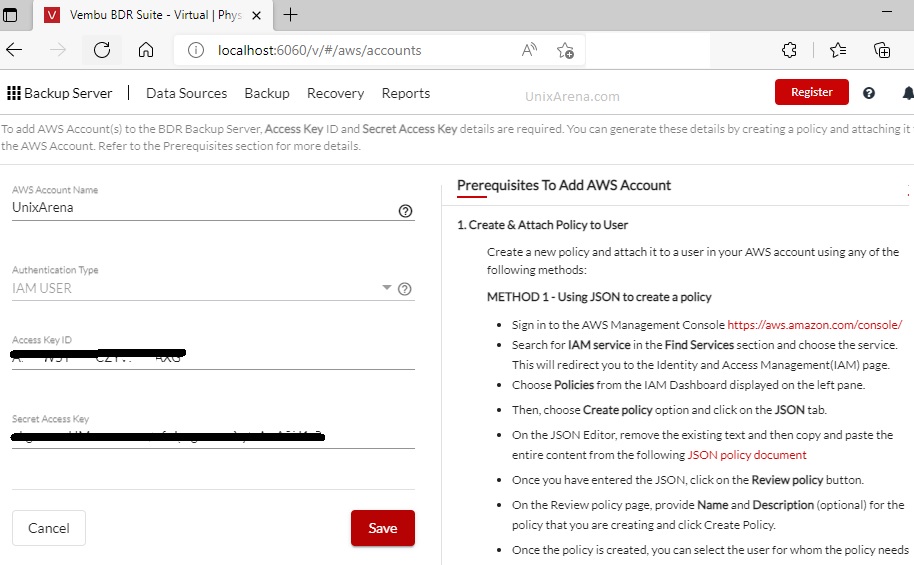914x565 pixels.
Task: Go back with the browser back arrow
Action: tap(14, 50)
